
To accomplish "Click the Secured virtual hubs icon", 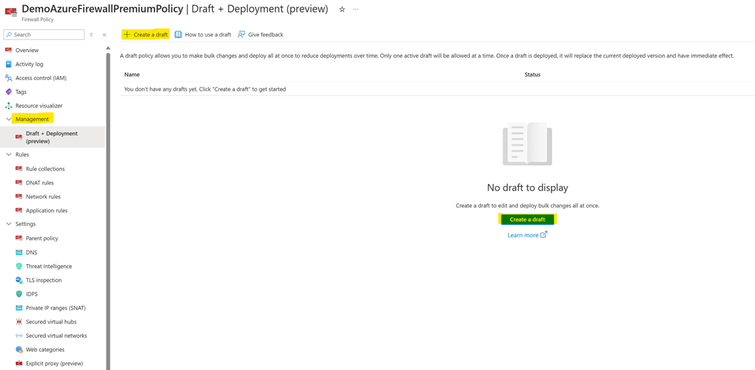I will click(19, 322).
